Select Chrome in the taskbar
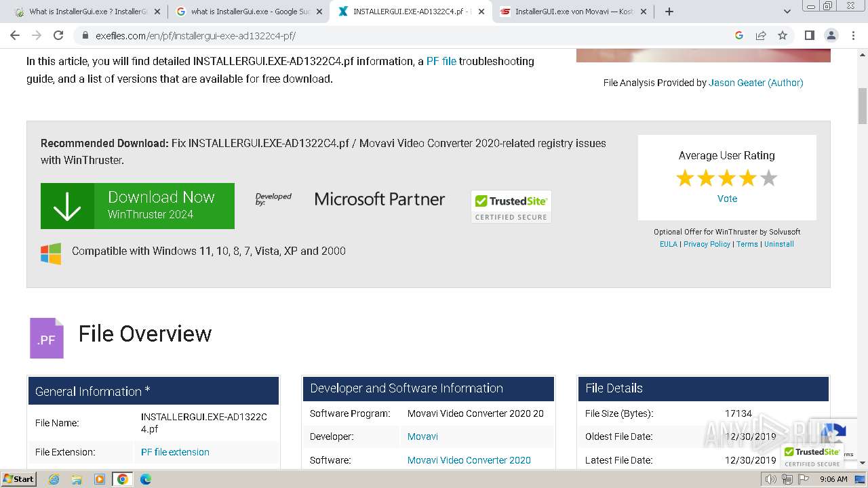The height and width of the screenshot is (488, 868). tap(122, 479)
